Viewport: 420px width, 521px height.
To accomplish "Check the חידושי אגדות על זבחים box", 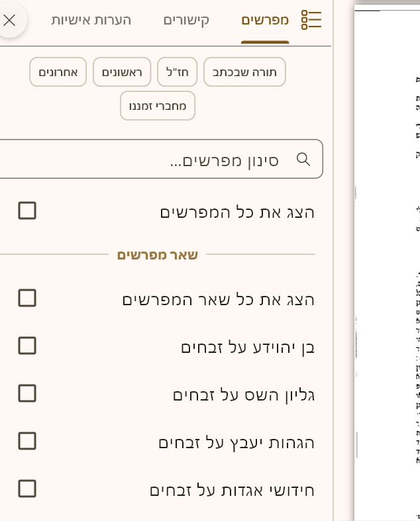I will (27, 489).
